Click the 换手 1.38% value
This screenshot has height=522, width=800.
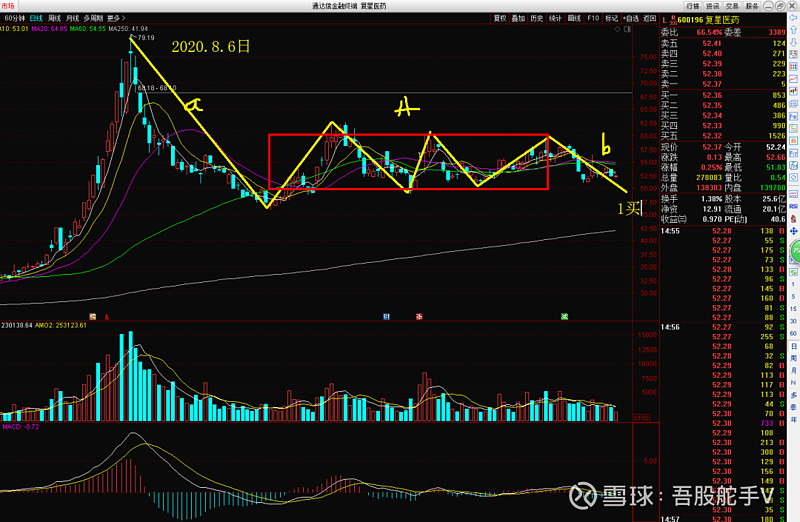(712, 198)
